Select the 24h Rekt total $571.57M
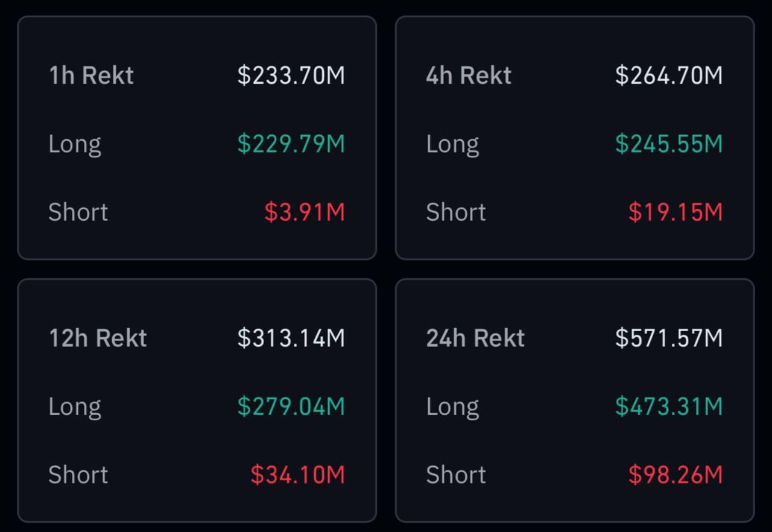Image resolution: width=772 pixels, height=532 pixels. 668,338
